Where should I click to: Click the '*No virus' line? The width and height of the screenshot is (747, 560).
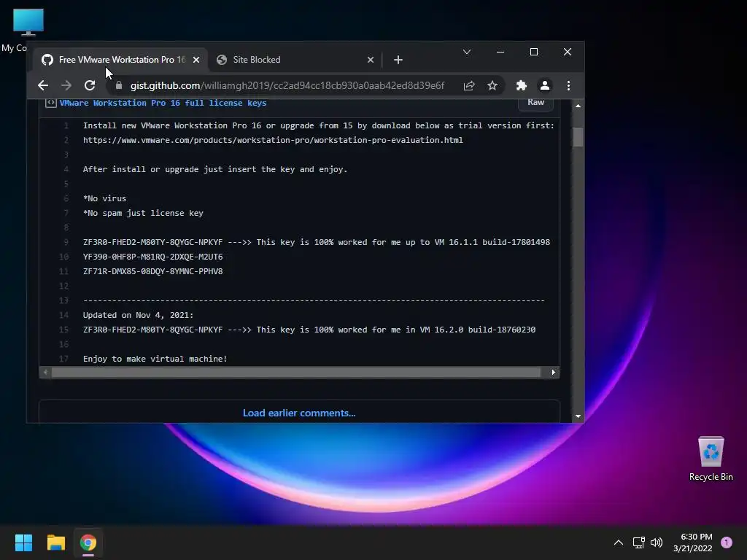(105, 198)
